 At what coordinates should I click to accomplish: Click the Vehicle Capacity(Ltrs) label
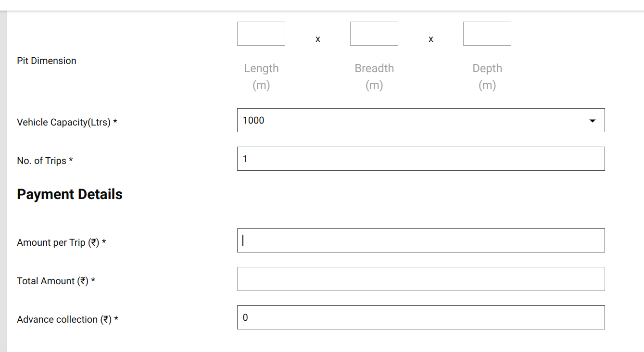pos(67,122)
